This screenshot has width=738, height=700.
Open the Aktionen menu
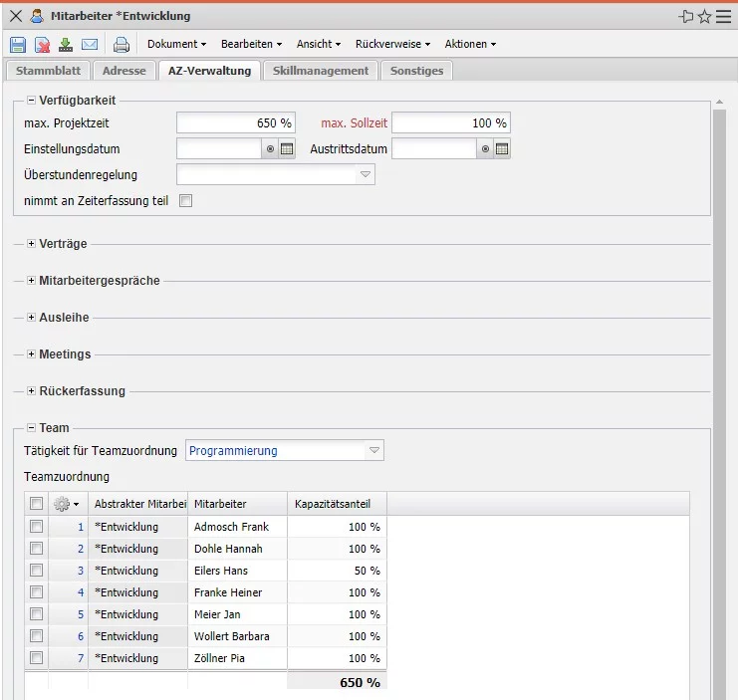click(x=470, y=44)
